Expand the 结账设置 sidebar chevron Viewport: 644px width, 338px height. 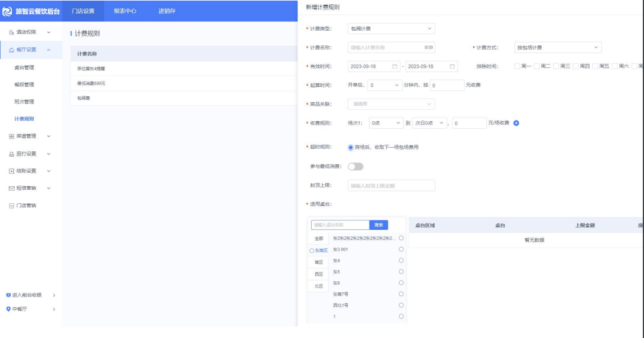click(48, 171)
